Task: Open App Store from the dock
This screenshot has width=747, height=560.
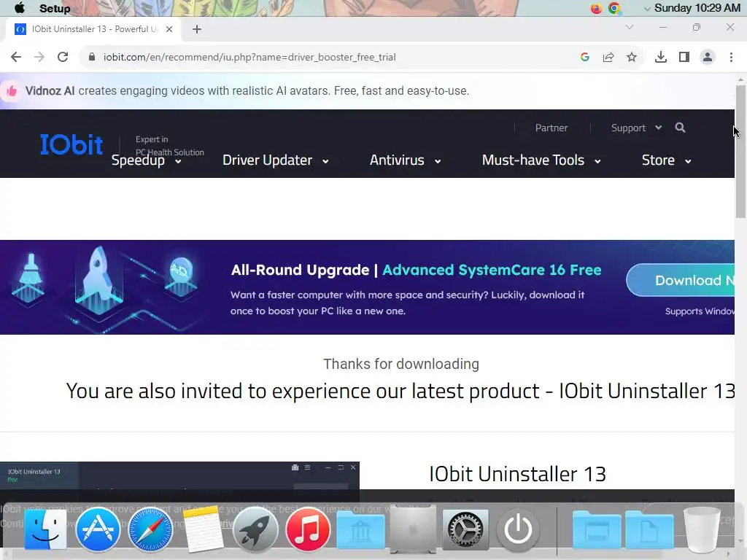Action: (98, 529)
